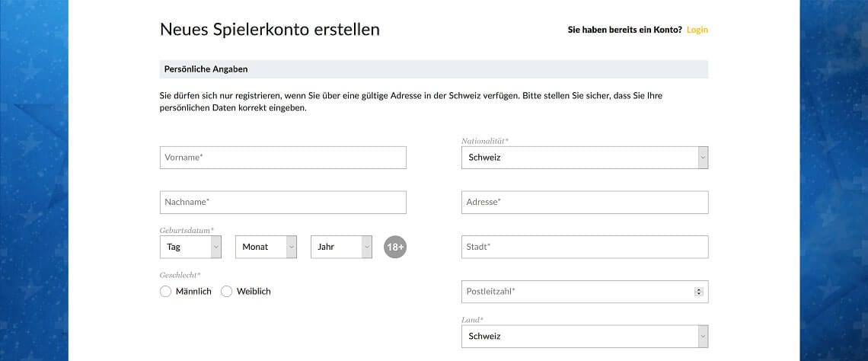Increase Postleitzahl with the stepper up arrow

(699, 289)
